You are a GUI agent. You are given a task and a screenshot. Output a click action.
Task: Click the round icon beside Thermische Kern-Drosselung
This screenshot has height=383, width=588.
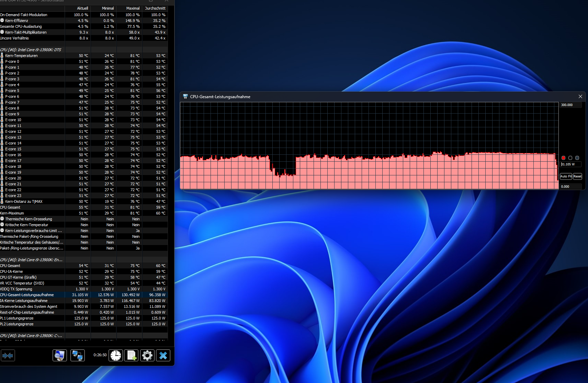point(2,219)
